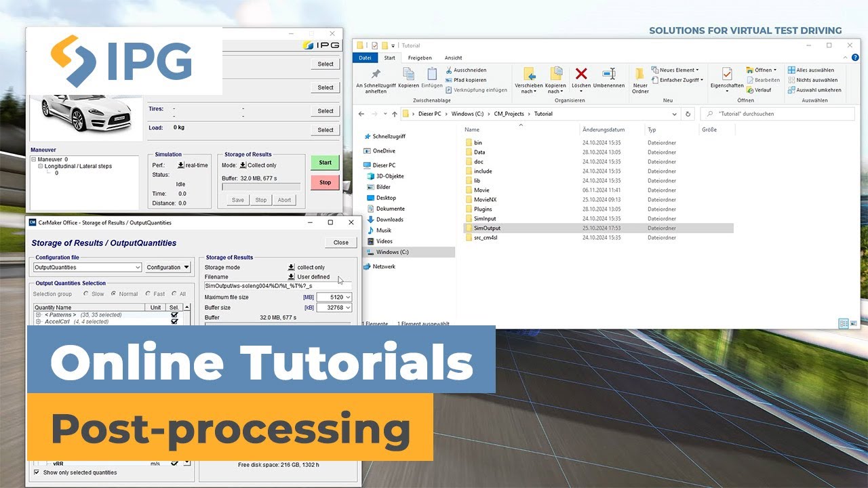Click the Umbenennen icon in the ribbon
The width and height of the screenshot is (868, 488).
coord(609,74)
